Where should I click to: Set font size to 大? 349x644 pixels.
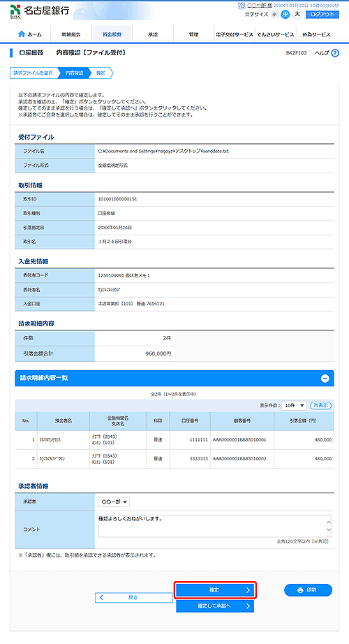click(x=297, y=15)
